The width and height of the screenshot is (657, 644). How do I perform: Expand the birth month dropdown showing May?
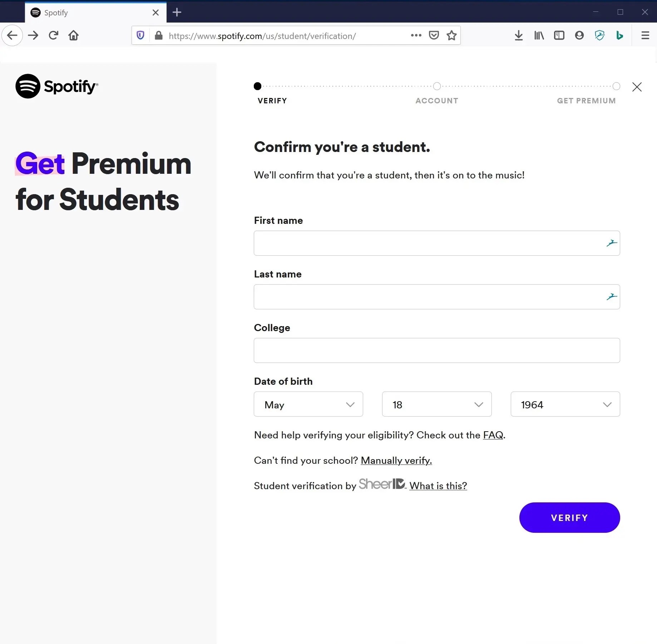pos(308,404)
